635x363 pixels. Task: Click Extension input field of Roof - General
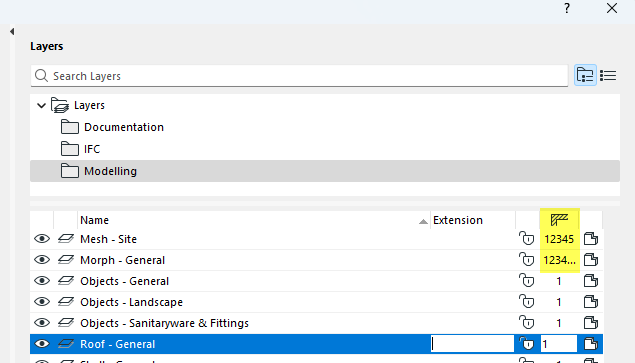coord(472,344)
